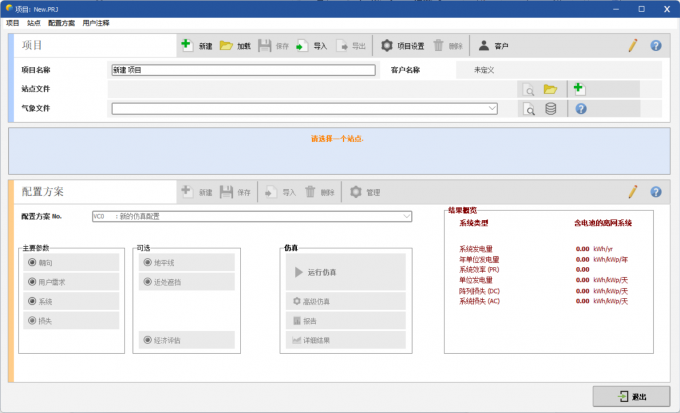Click the 保存 floppy icon in the 项目 toolbar
The image size is (680, 413).
[265, 46]
